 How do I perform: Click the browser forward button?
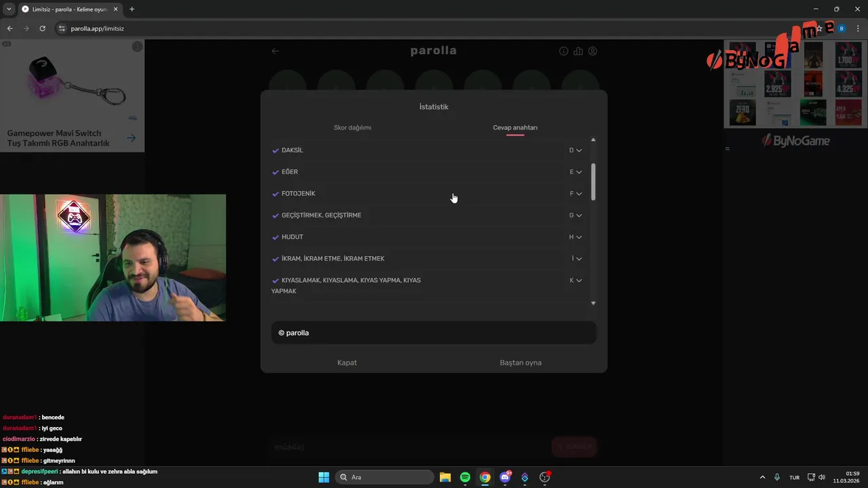coord(26,28)
